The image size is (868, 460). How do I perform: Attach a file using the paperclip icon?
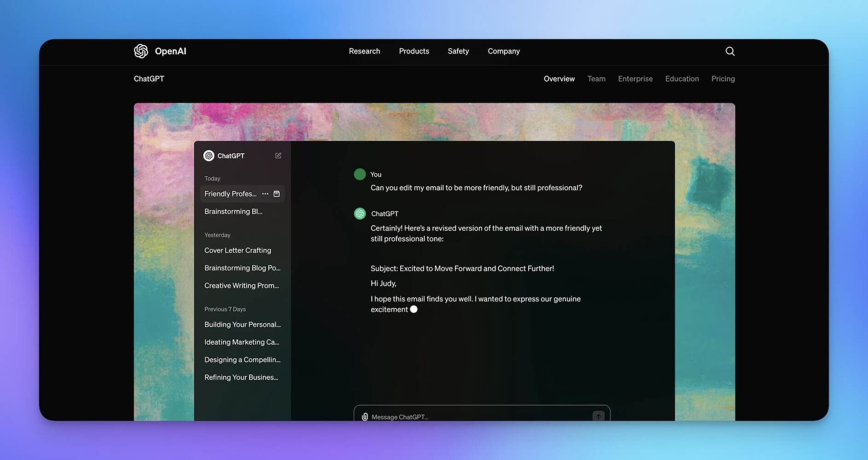click(364, 416)
